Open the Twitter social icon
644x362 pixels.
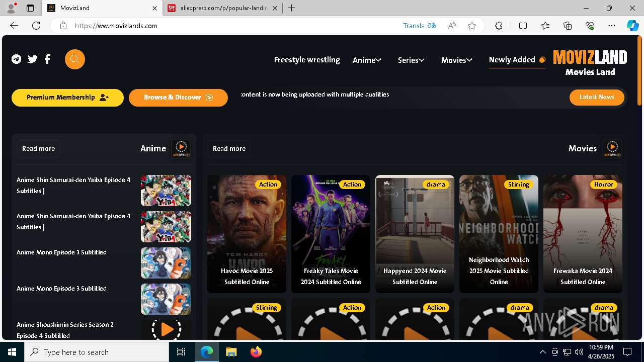pos(33,59)
